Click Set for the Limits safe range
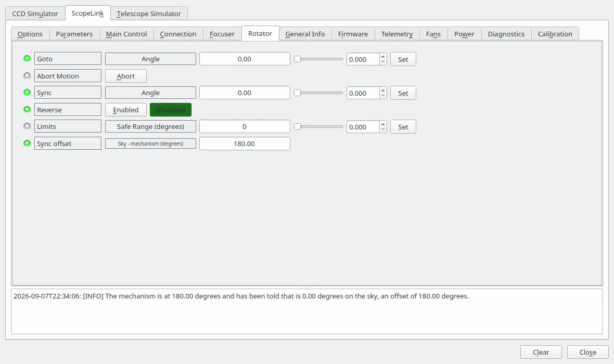This screenshot has height=364, width=614. (403, 127)
